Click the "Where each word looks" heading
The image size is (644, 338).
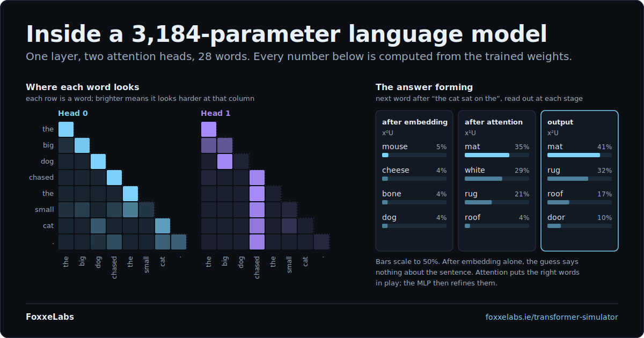pyautogui.click(x=83, y=87)
